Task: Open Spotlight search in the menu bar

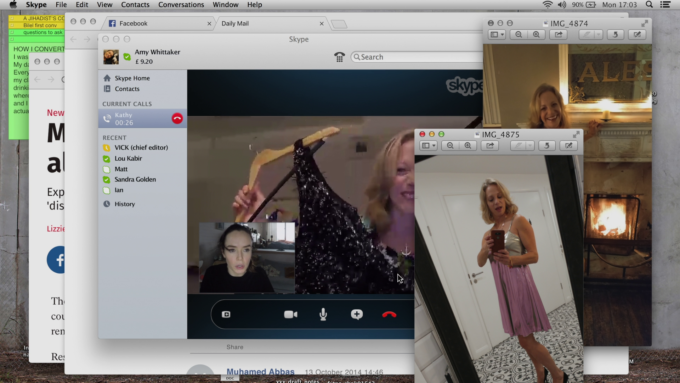Action: [x=649, y=4]
